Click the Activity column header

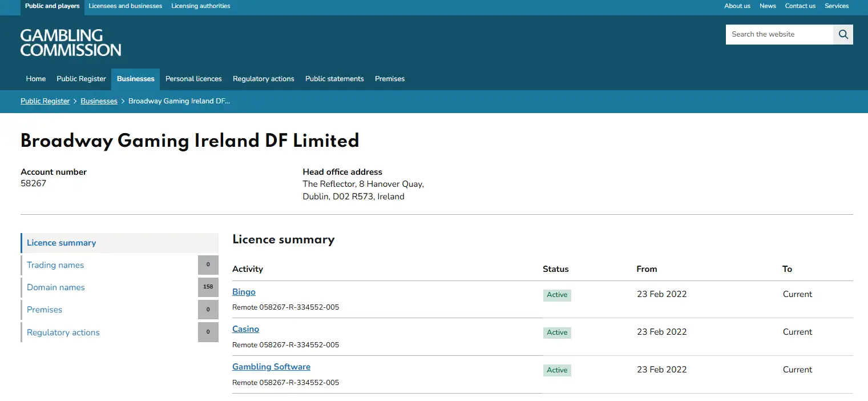[248, 269]
